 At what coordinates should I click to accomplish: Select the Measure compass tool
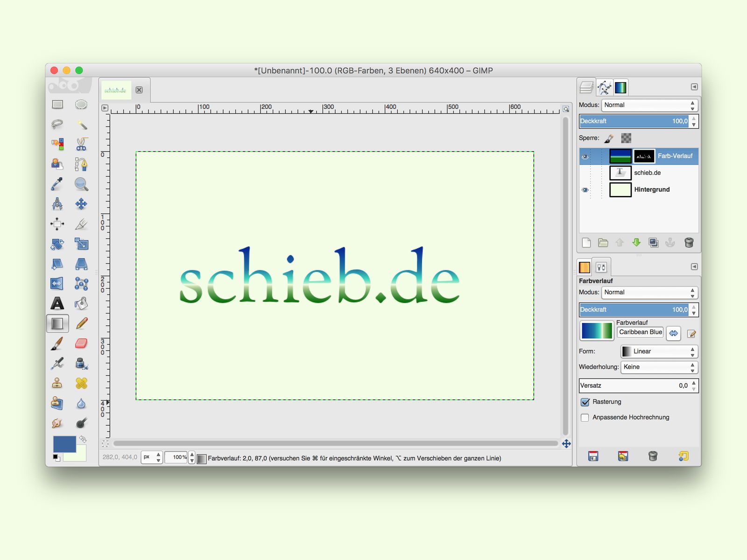(x=57, y=204)
